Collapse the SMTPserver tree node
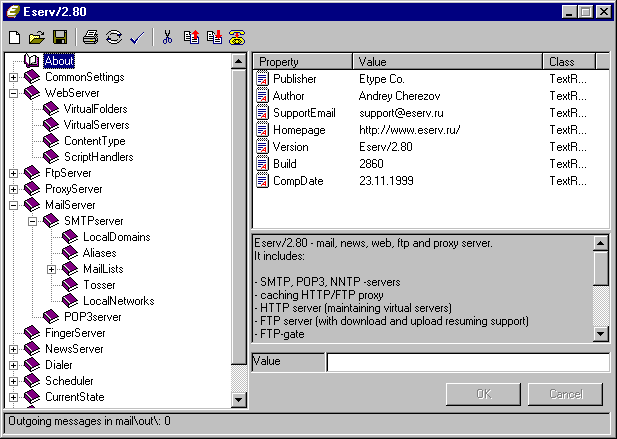This screenshot has width=617, height=439. [x=32, y=221]
